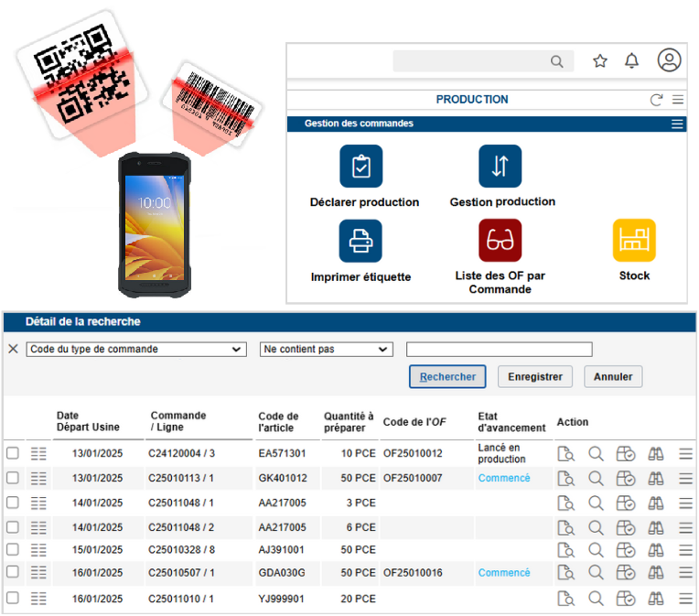Click the Rechercher button
This screenshot has width=699, height=616.
tap(447, 377)
